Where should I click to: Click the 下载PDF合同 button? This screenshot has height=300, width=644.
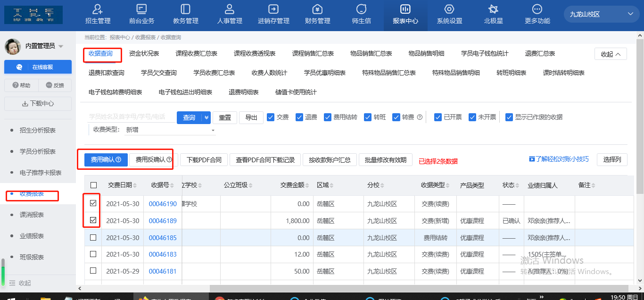[x=204, y=160]
